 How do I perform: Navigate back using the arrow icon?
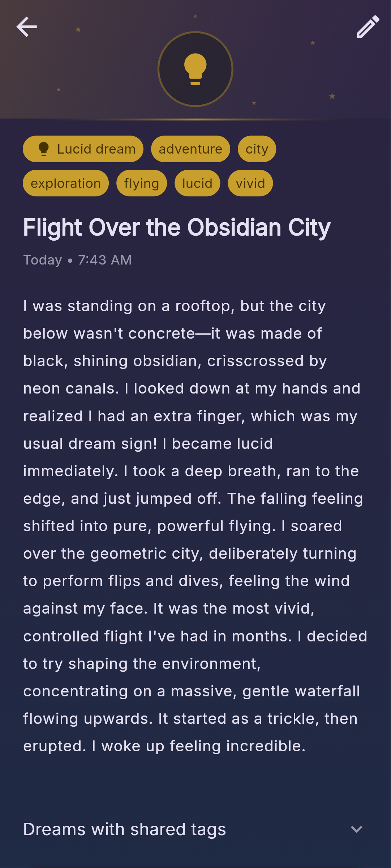click(26, 27)
